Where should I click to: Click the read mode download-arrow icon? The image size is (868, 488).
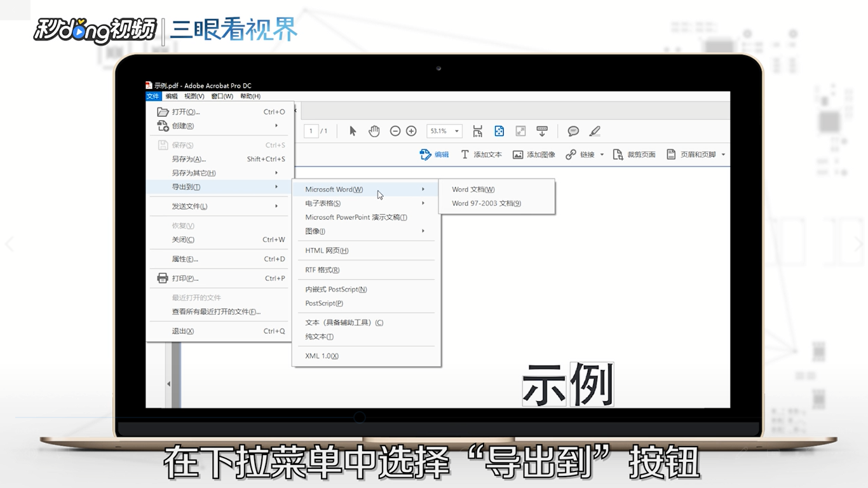point(542,131)
